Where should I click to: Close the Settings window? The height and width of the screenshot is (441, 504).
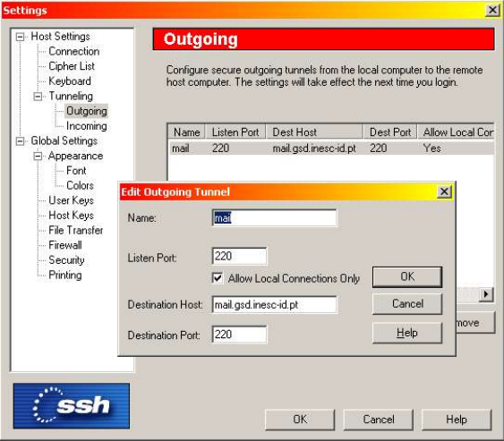[492, 10]
